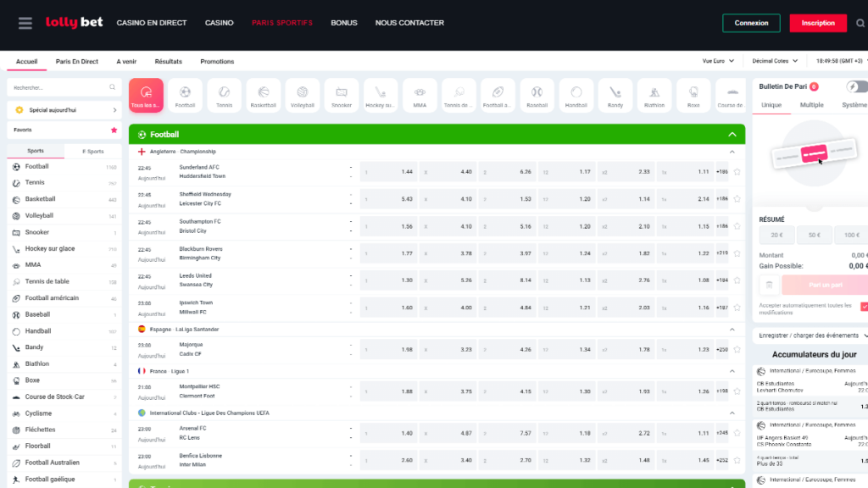Image resolution: width=868 pixels, height=488 pixels.
Task: Select the 20 € stake button
Action: (776, 236)
